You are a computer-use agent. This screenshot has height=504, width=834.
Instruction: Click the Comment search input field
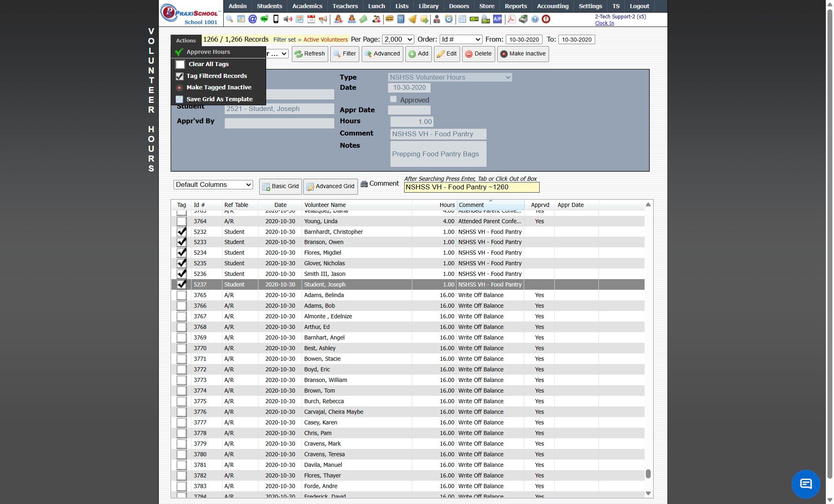pyautogui.click(x=471, y=187)
